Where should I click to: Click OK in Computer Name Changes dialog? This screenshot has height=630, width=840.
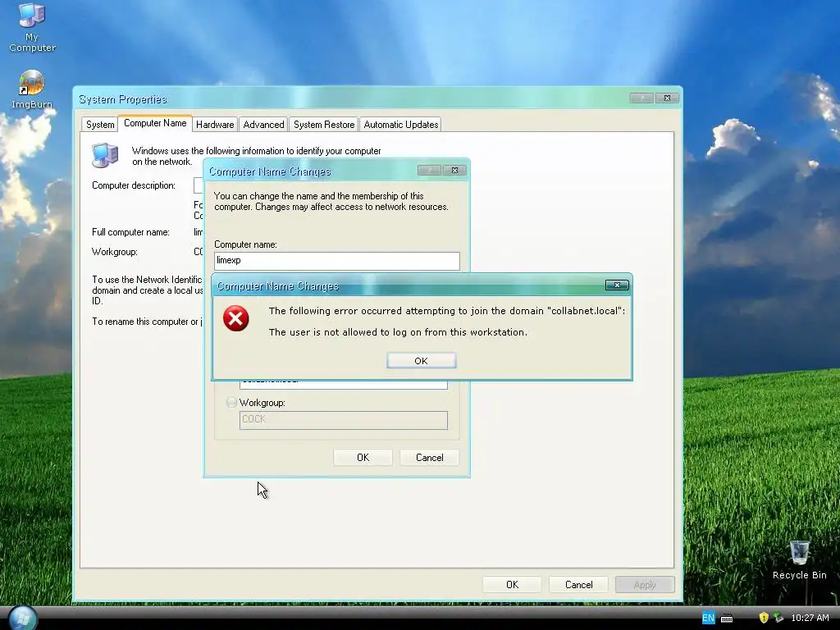click(363, 458)
